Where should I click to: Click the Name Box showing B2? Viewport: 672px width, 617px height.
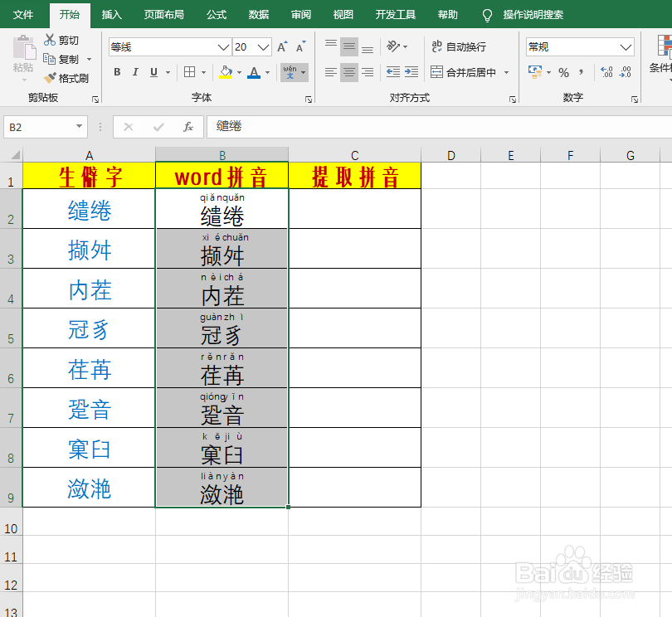(37, 127)
